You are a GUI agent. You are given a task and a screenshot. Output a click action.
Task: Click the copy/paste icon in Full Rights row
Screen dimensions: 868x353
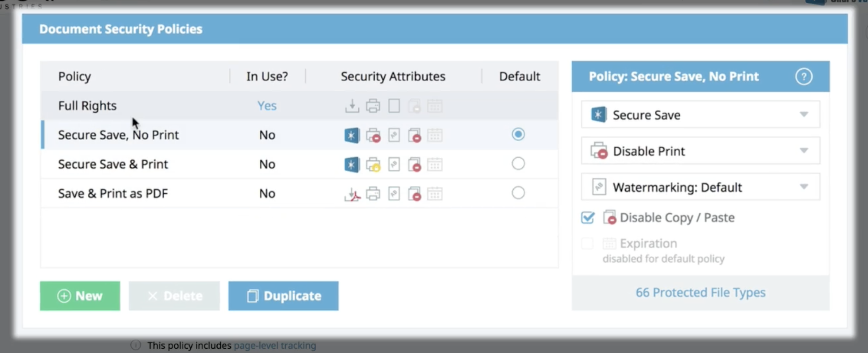[414, 106]
